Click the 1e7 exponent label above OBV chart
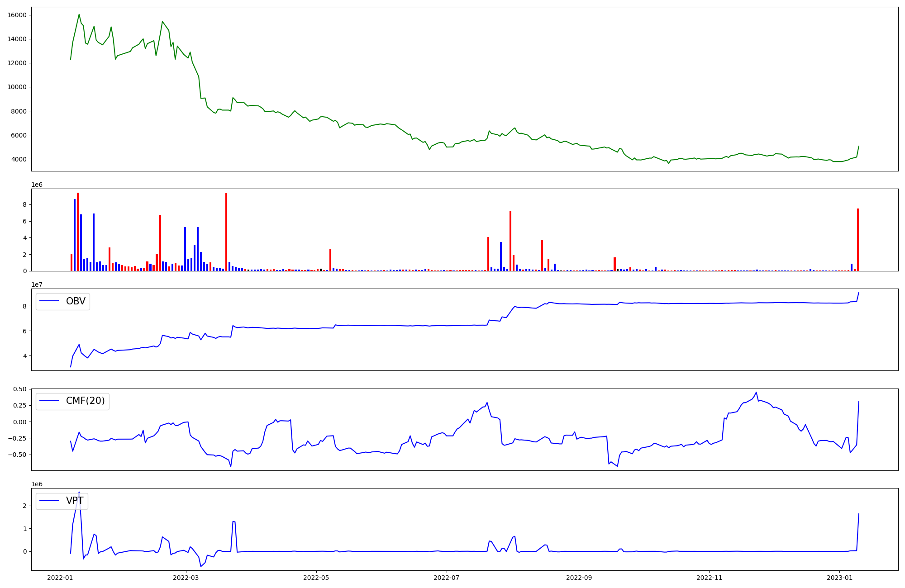The width and height of the screenshot is (905, 588). [x=37, y=285]
